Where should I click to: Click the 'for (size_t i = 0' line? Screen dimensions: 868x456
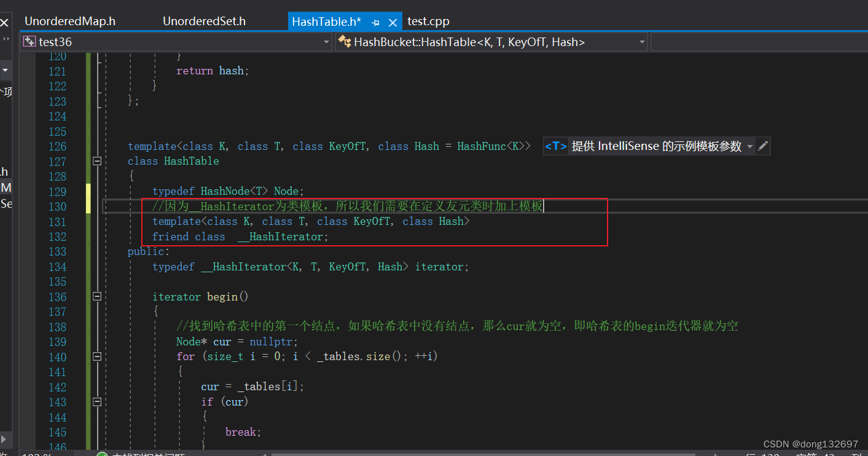tap(307, 356)
